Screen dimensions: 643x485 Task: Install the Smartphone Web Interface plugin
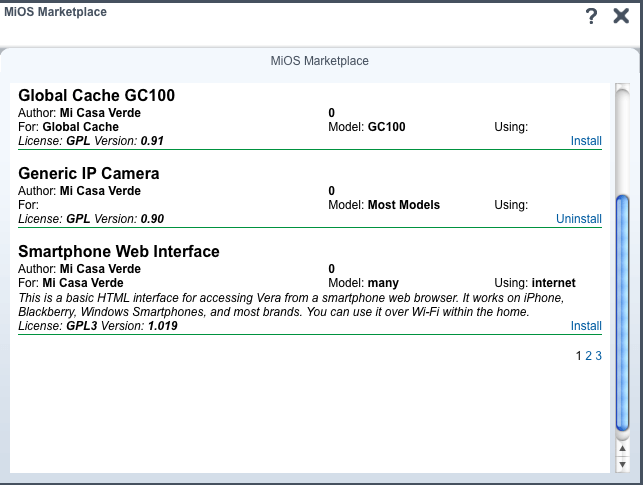click(x=586, y=326)
